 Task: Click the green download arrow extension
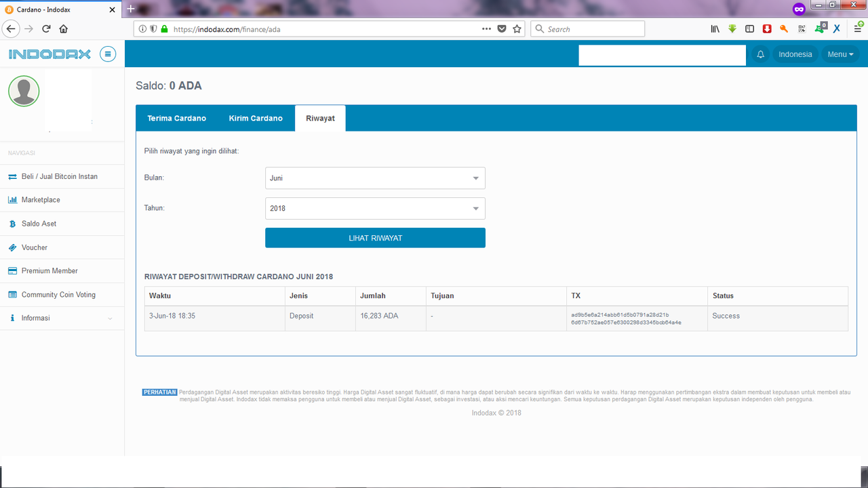732,29
